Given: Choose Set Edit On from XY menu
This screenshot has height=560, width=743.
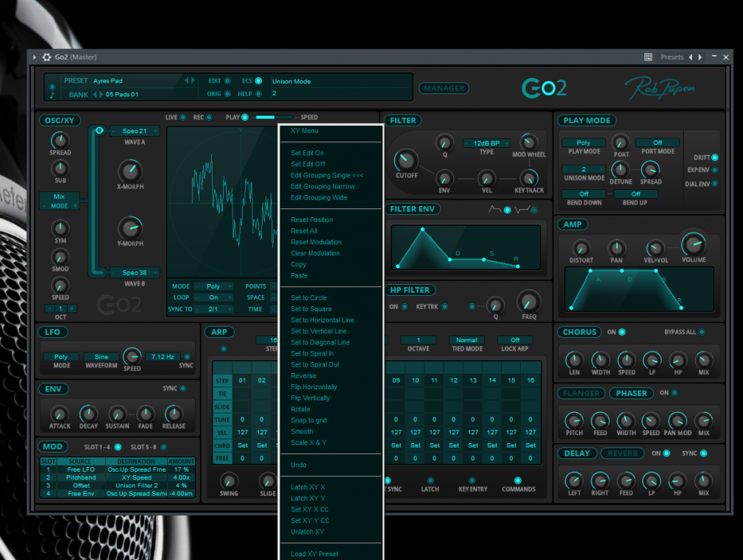Looking at the screenshot, I should coord(307,152).
